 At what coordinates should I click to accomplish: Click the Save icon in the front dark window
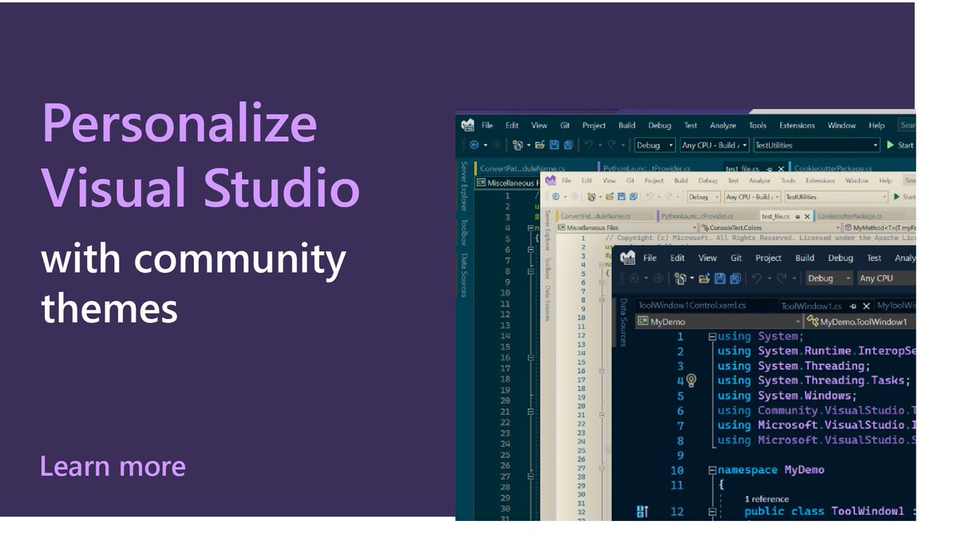(720, 278)
